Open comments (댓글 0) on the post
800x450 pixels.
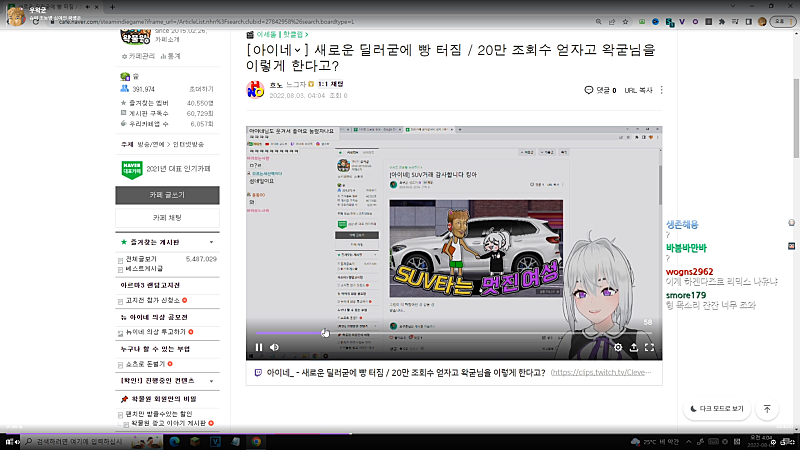(600, 90)
